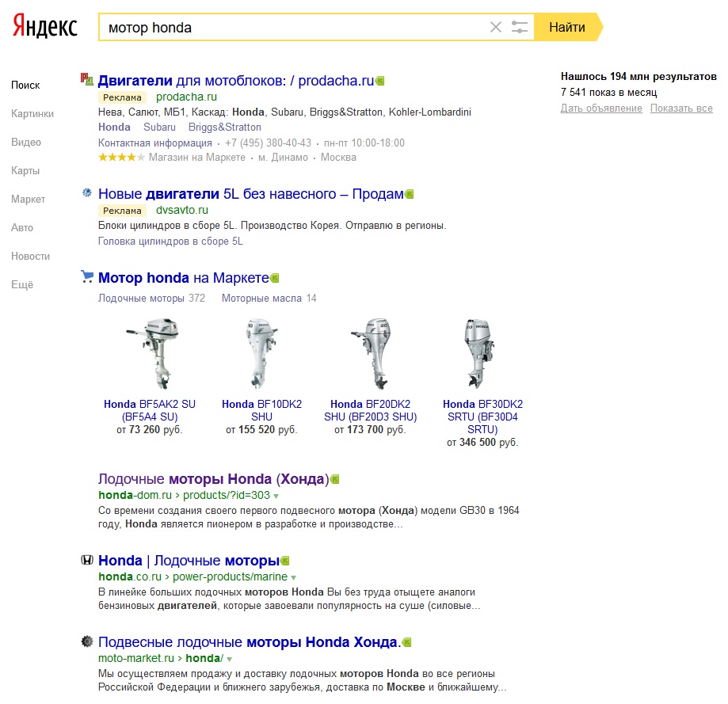The height and width of the screenshot is (704, 728).
Task: Open 'Магазин на Маркете' link
Action: pyautogui.click(x=197, y=158)
